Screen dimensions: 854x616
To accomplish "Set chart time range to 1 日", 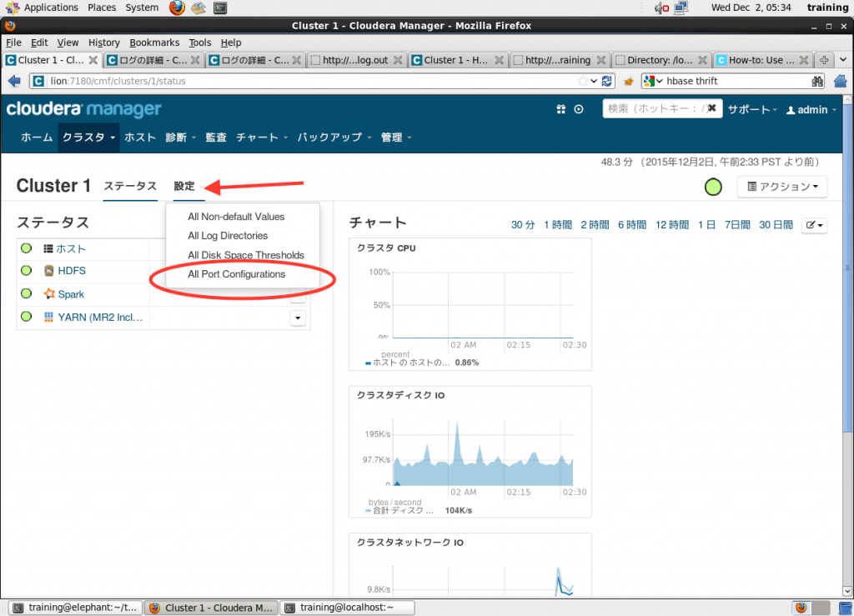I will pyautogui.click(x=706, y=225).
